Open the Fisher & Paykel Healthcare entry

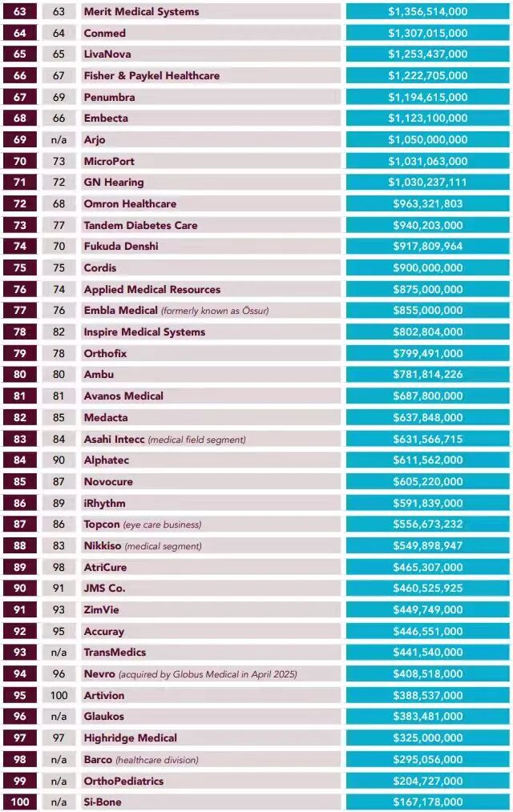point(151,75)
